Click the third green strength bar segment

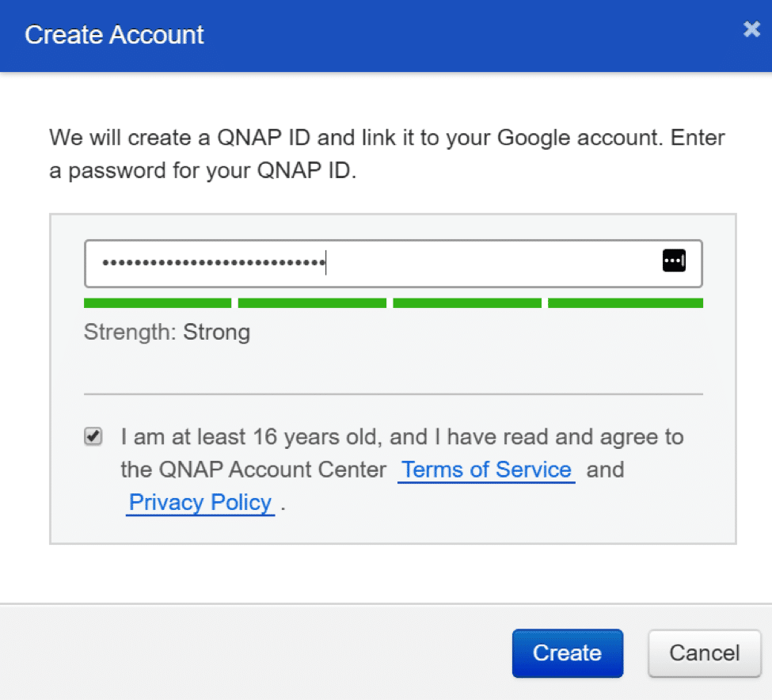467,302
